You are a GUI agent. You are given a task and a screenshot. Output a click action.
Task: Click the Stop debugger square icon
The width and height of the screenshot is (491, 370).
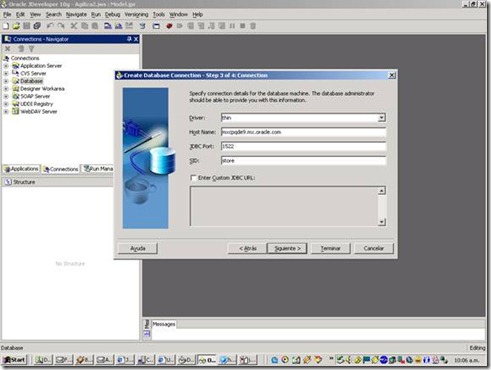(x=243, y=26)
